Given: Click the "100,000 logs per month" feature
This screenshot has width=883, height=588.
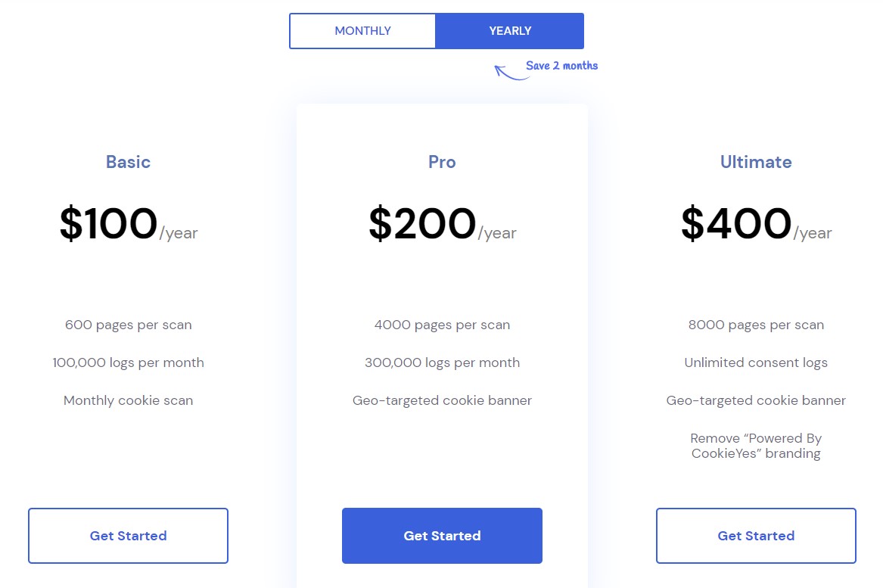Looking at the screenshot, I should [x=128, y=362].
